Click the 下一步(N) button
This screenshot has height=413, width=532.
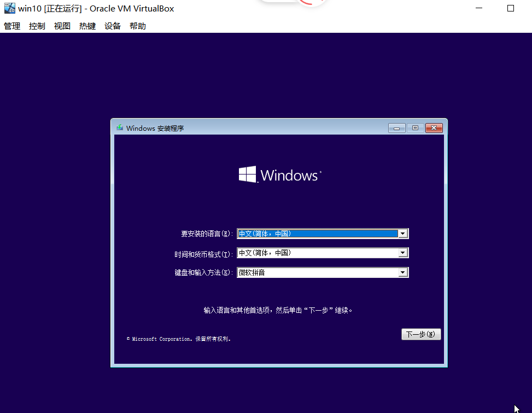[421, 334]
